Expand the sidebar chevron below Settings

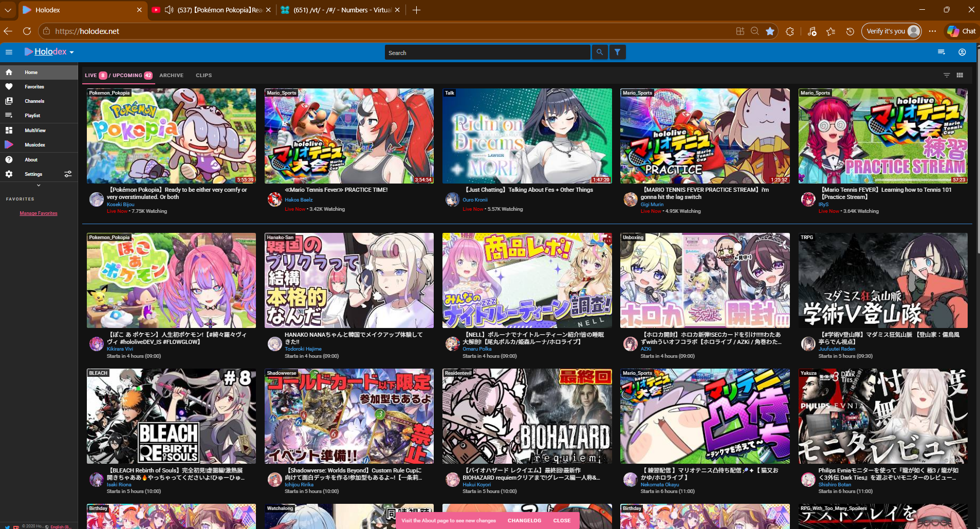pyautogui.click(x=39, y=185)
